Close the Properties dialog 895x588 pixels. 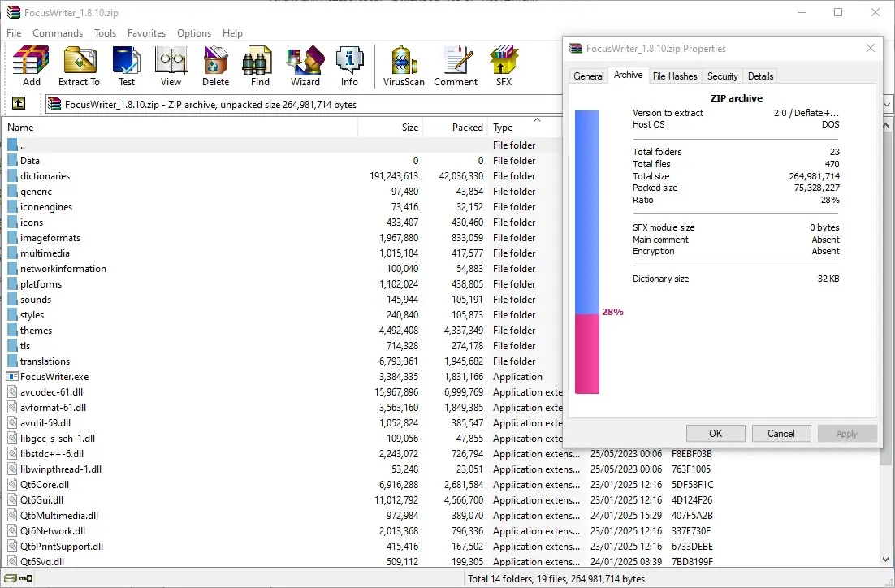pos(870,48)
